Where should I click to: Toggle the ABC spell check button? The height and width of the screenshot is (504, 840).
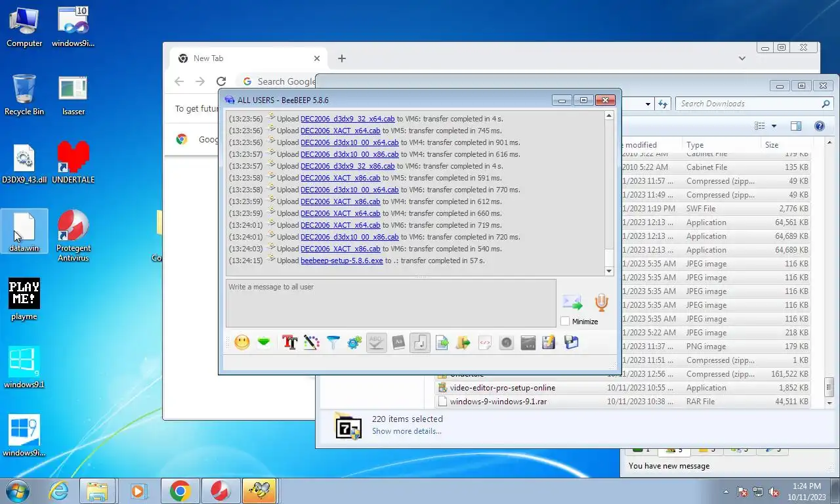click(x=376, y=342)
